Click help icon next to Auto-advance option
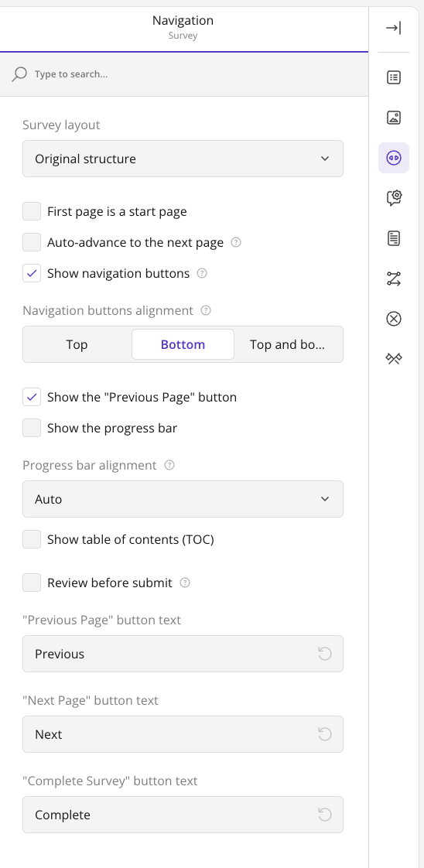This screenshot has width=424, height=868. pos(236,242)
